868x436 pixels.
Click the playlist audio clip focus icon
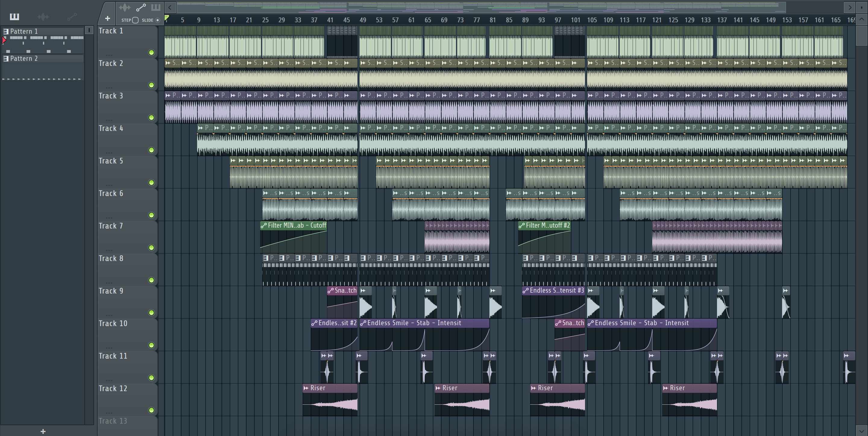click(124, 8)
